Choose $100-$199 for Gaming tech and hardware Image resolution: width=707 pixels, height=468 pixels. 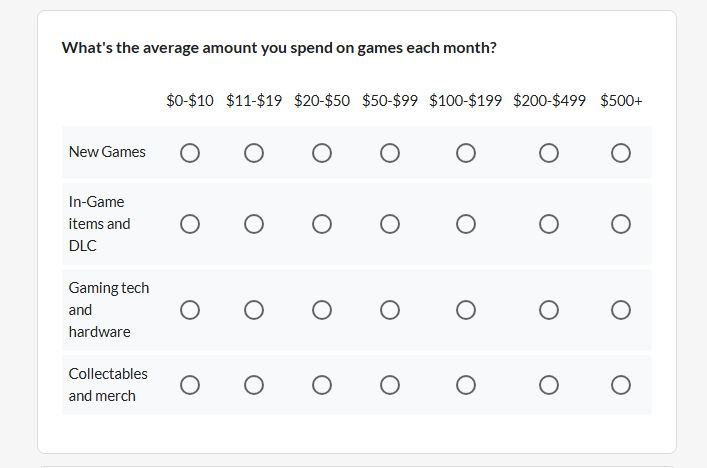(x=466, y=310)
